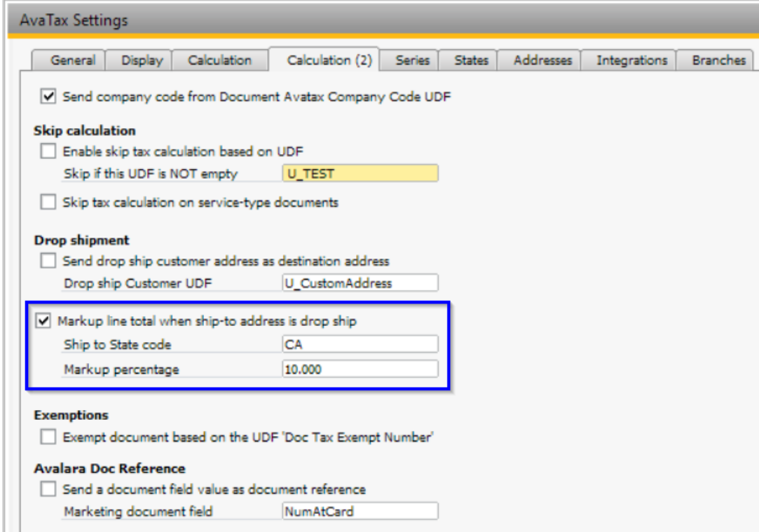The height and width of the screenshot is (532, 759).
Task: Open the Display tab
Action: tap(139, 60)
